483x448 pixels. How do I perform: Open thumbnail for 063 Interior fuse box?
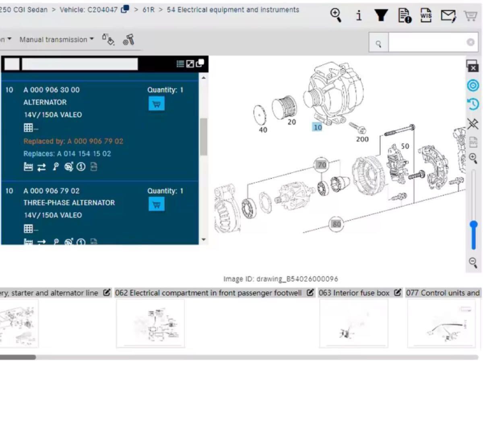(354, 323)
